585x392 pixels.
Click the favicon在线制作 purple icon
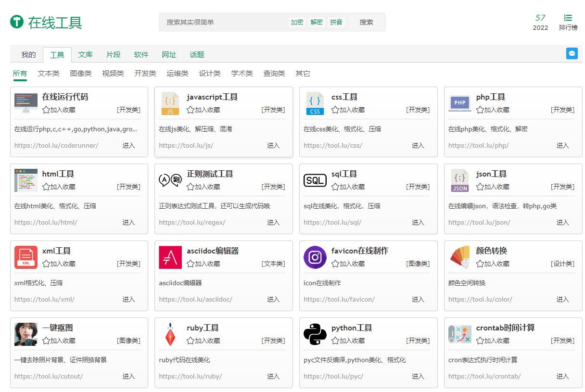(315, 257)
